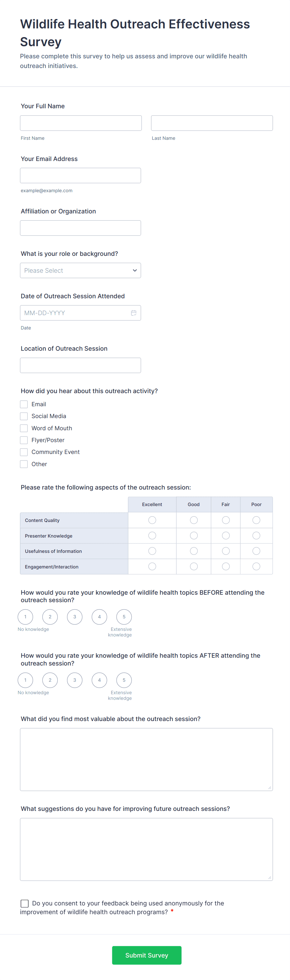Image resolution: width=290 pixels, height=980 pixels.
Task: Open the calendar picker for session date
Action: pos(134,313)
